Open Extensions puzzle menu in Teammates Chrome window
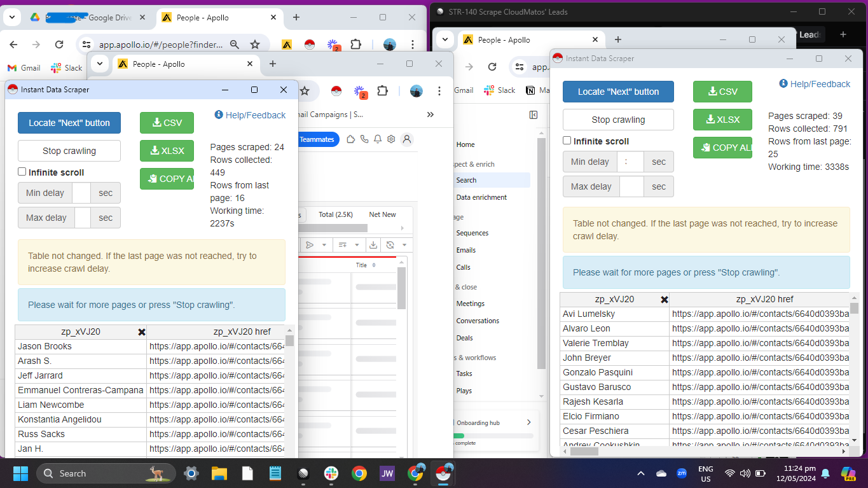 (382, 91)
